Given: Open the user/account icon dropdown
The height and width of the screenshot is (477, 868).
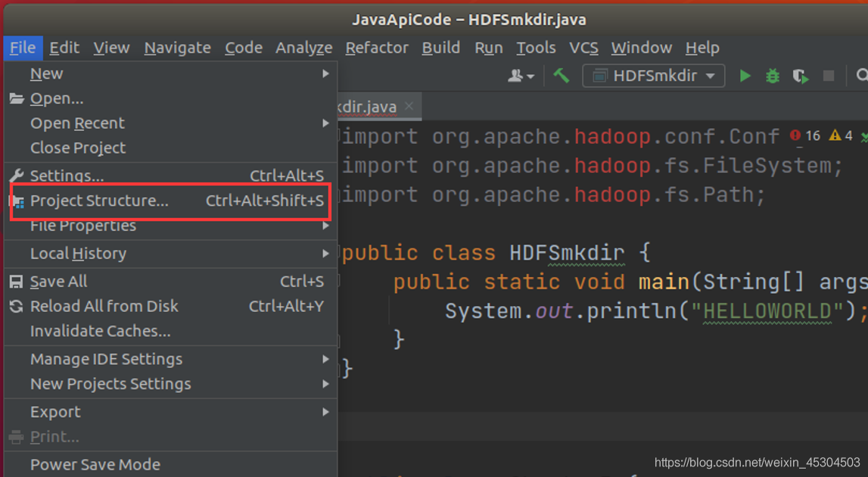Looking at the screenshot, I should coord(521,76).
